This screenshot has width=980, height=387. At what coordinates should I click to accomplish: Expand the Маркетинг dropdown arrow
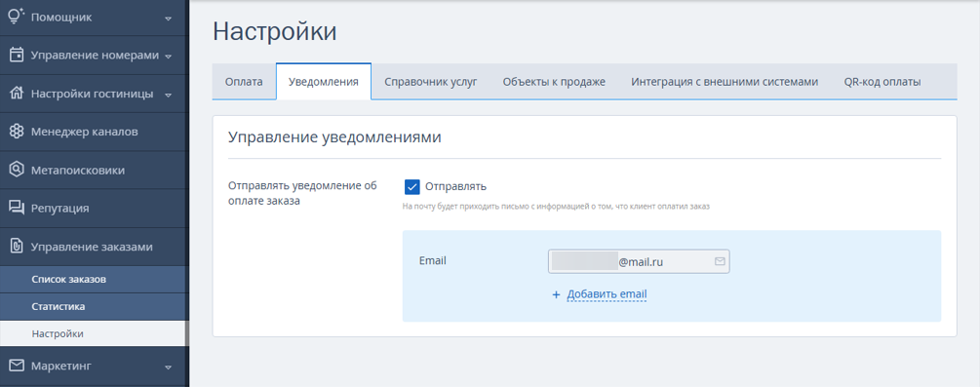pyautogui.click(x=168, y=367)
